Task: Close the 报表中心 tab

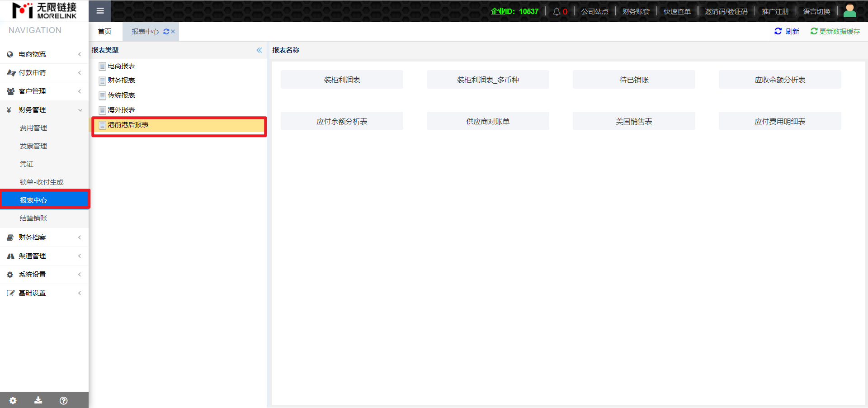Action: 173,31
